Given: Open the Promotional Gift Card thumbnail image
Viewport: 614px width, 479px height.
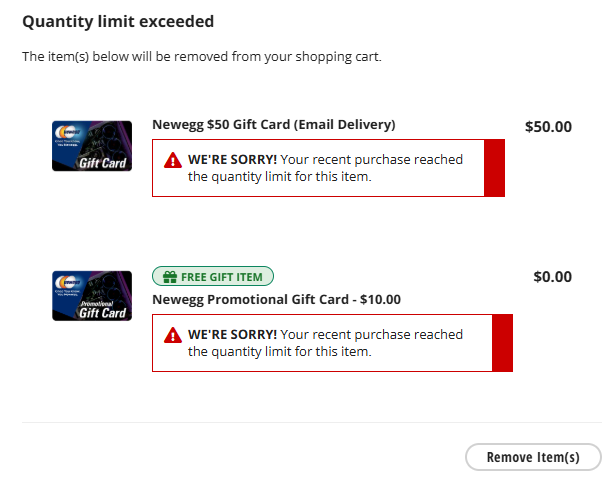Looking at the screenshot, I should (x=92, y=295).
